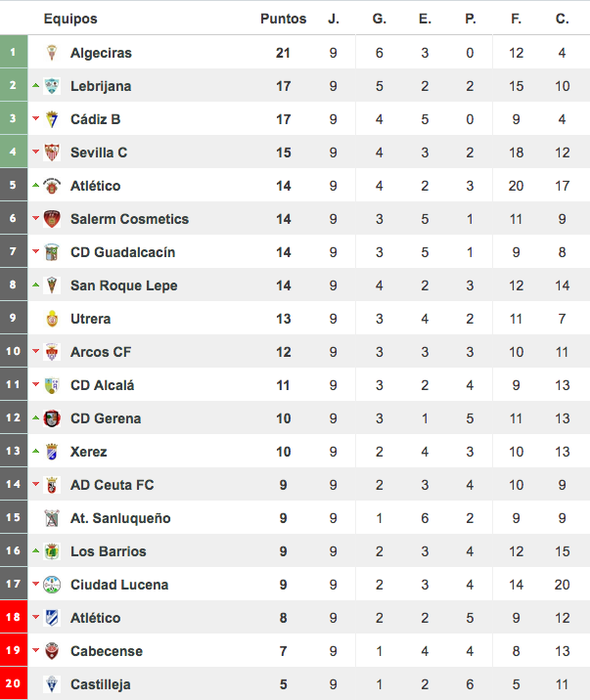Open the San Roque Lepe team page
The height and width of the screenshot is (700, 590).
124,285
